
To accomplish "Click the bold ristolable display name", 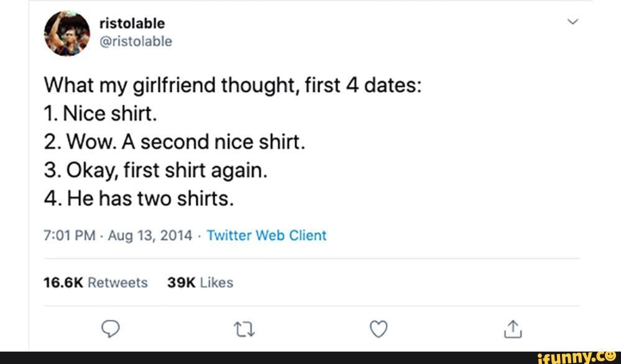I will [x=132, y=24].
